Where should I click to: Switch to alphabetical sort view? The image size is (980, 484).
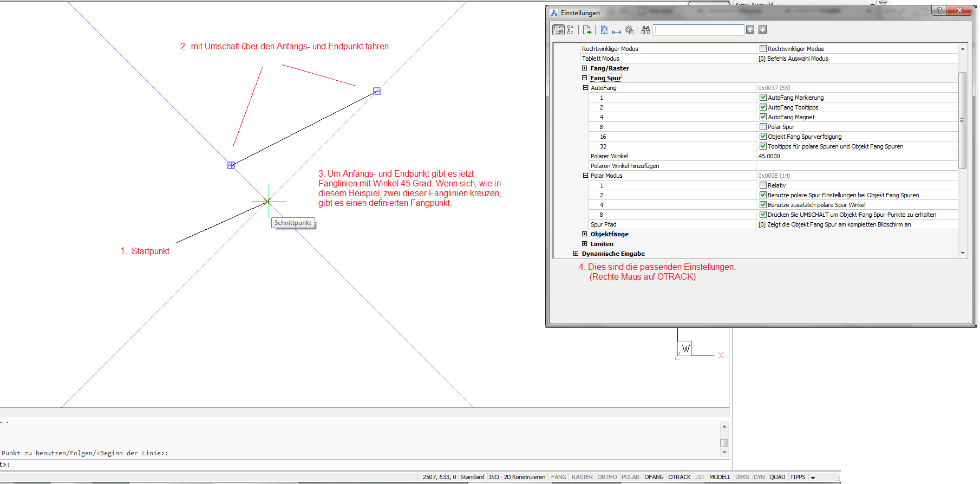(571, 30)
